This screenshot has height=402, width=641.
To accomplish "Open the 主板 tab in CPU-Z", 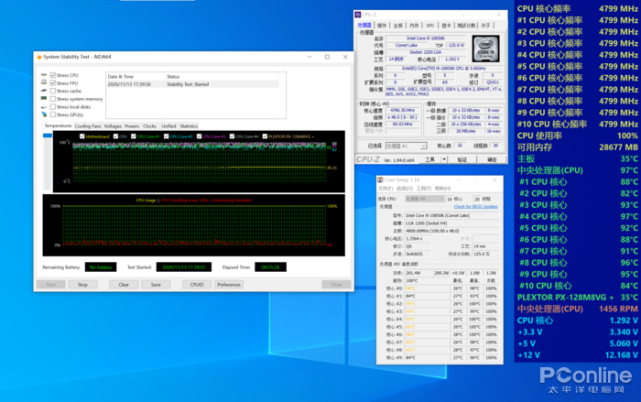I will pos(398,25).
